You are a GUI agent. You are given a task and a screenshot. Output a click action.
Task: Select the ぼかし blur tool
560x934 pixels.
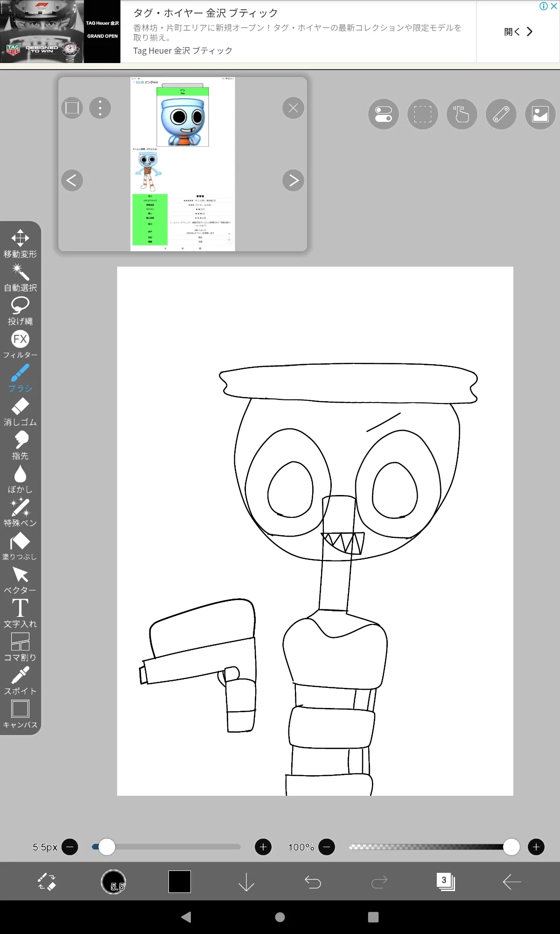tap(20, 479)
